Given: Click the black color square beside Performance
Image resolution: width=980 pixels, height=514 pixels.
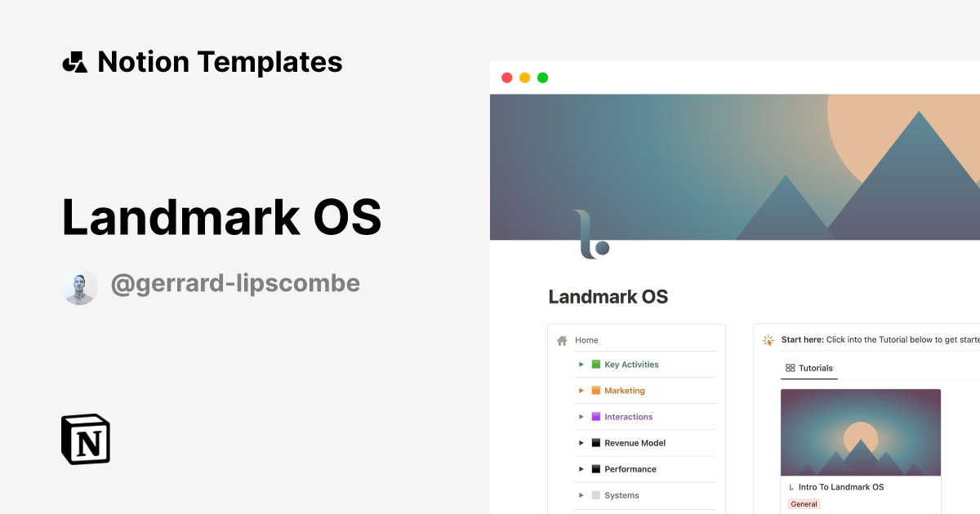Looking at the screenshot, I should [x=595, y=468].
